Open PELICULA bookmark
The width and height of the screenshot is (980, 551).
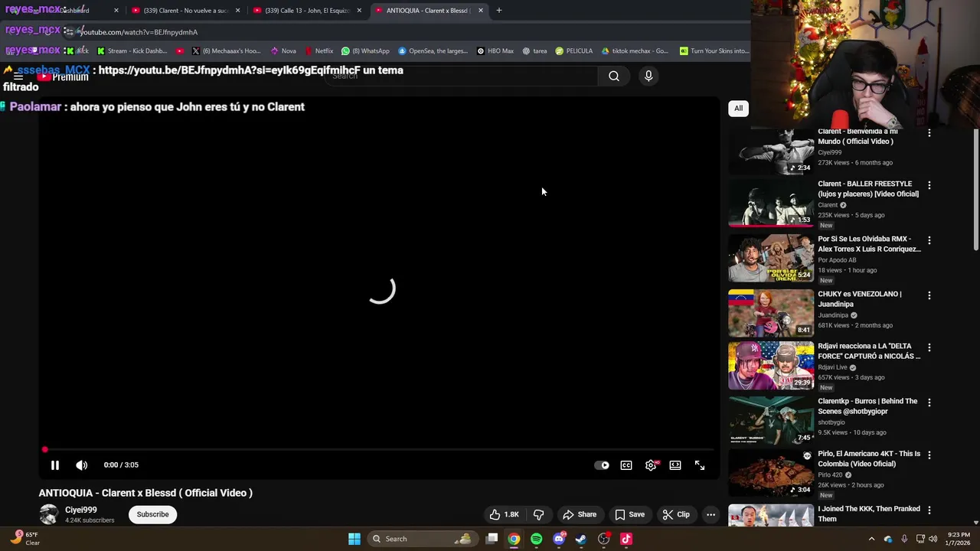pyautogui.click(x=574, y=51)
